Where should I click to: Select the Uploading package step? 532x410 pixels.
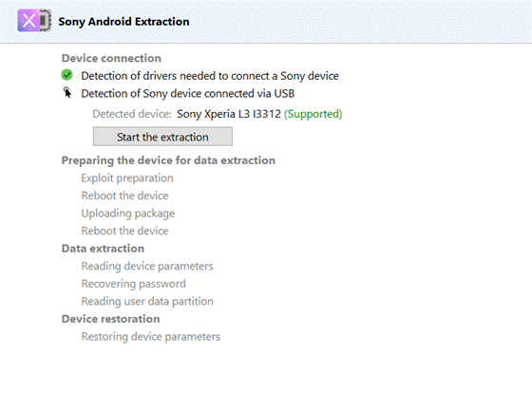[x=128, y=214]
